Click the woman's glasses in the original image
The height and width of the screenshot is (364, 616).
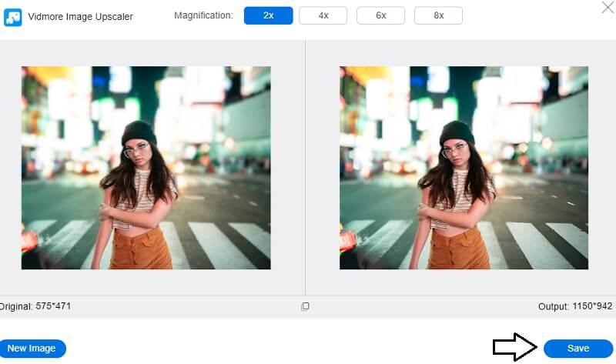pyautogui.click(x=135, y=148)
